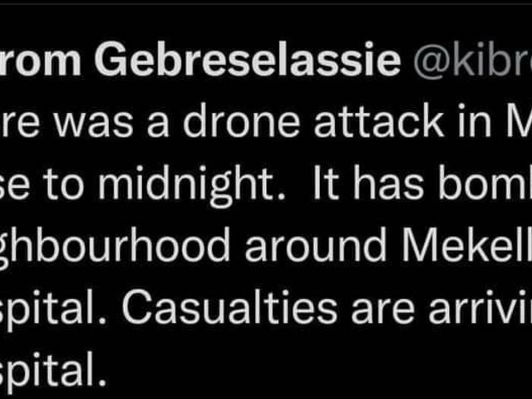Image resolution: width=532 pixels, height=399 pixels.
Task: Click the partial name "rom" in header
Action: click(x=41, y=62)
